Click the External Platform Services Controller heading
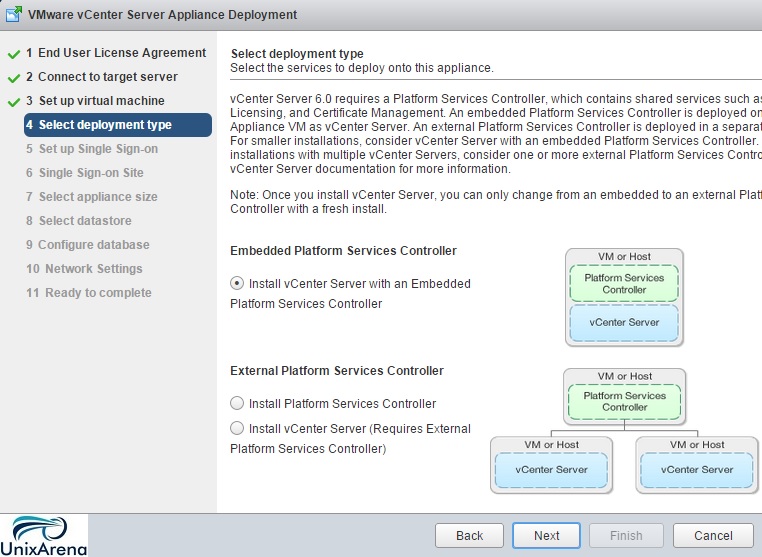The image size is (762, 557). (337, 371)
